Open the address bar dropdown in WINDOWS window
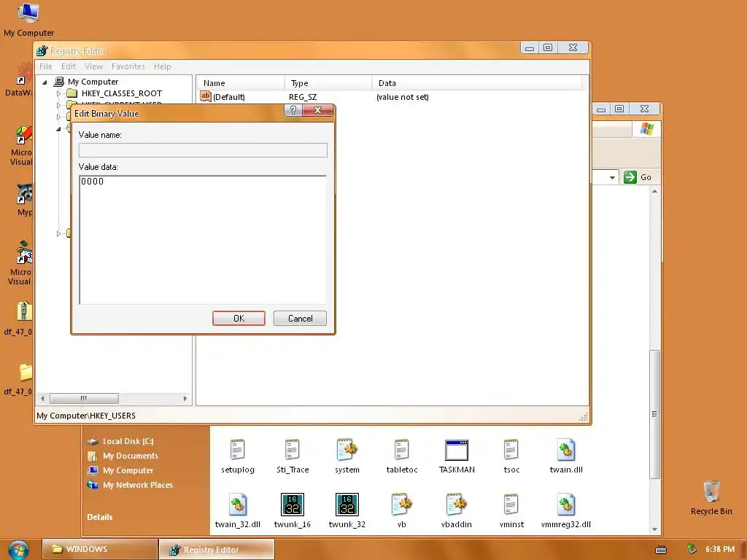Image resolution: width=747 pixels, height=560 pixels. [612, 177]
